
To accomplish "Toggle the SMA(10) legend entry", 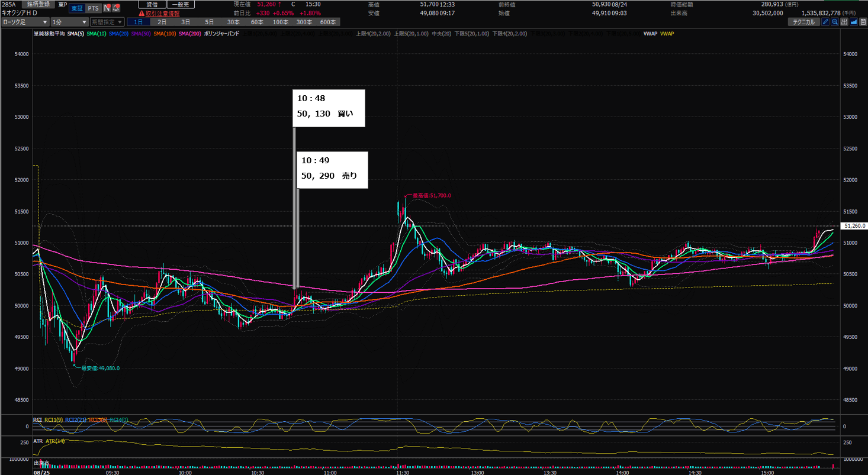I will tap(97, 34).
